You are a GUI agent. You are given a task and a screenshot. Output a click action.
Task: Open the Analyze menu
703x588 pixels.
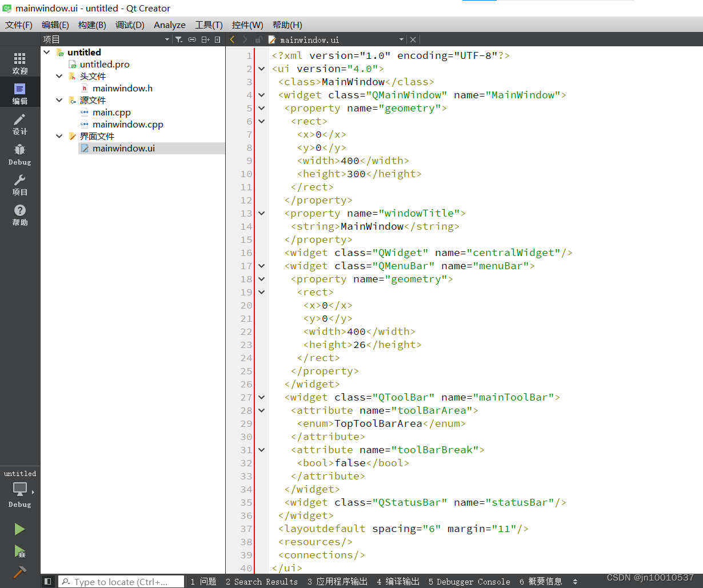(x=170, y=25)
